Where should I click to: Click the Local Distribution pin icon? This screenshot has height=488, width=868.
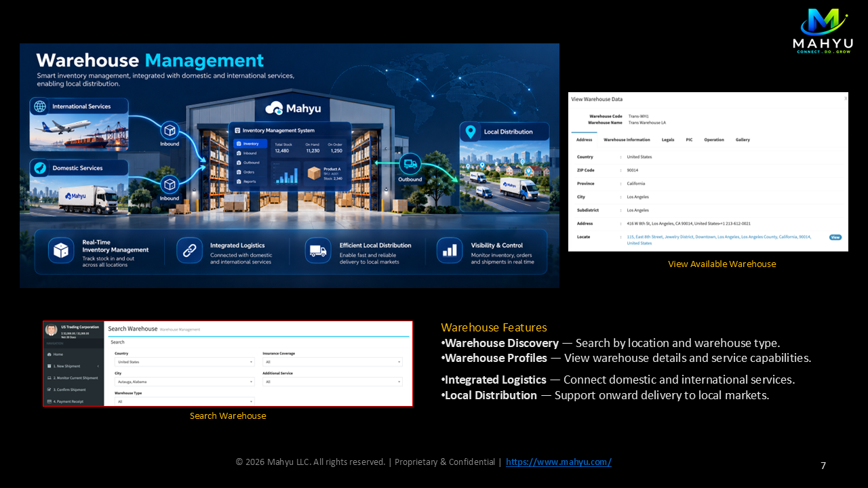coord(470,131)
